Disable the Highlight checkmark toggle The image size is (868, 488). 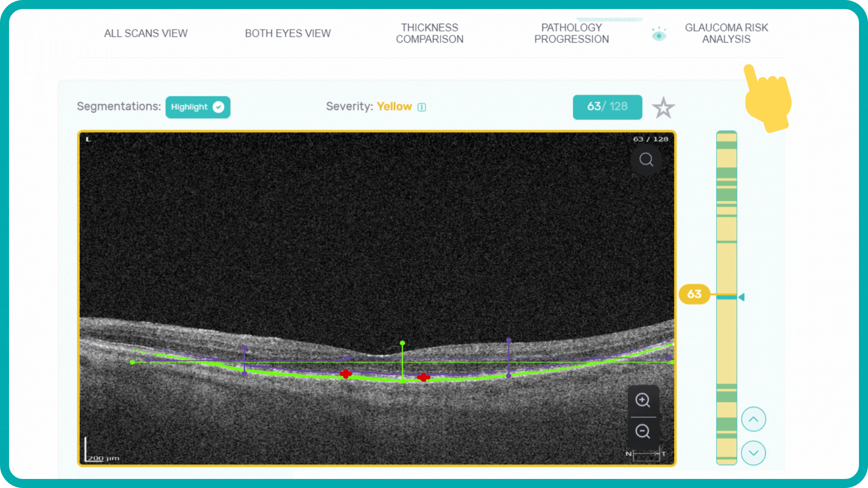[218, 107]
